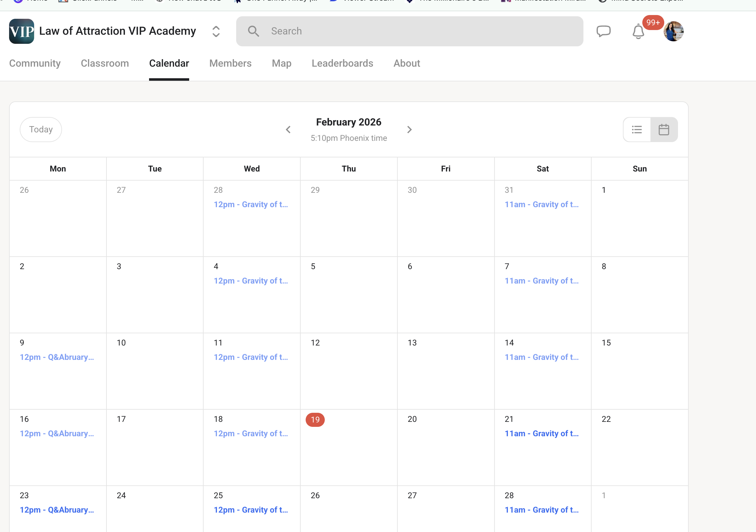The width and height of the screenshot is (756, 532).
Task: Expand the community switcher arrows
Action: (216, 31)
